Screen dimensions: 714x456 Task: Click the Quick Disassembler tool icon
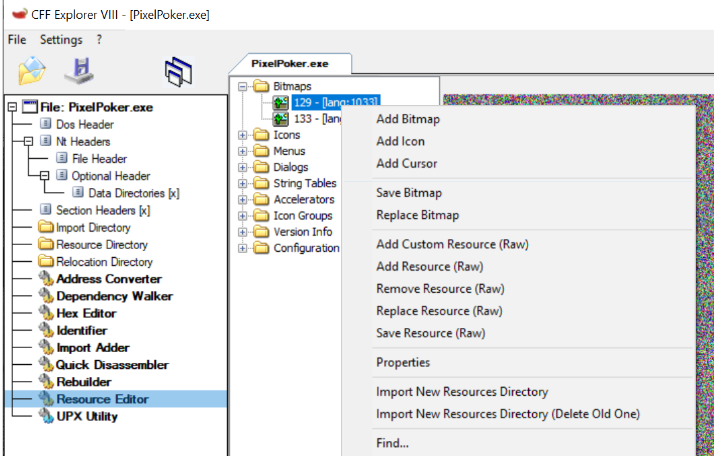click(46, 364)
